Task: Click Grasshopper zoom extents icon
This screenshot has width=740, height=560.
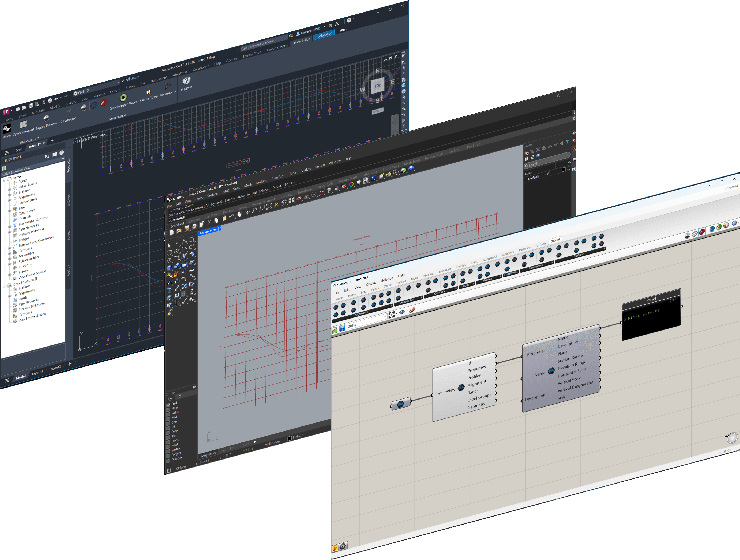Action: 391,315
